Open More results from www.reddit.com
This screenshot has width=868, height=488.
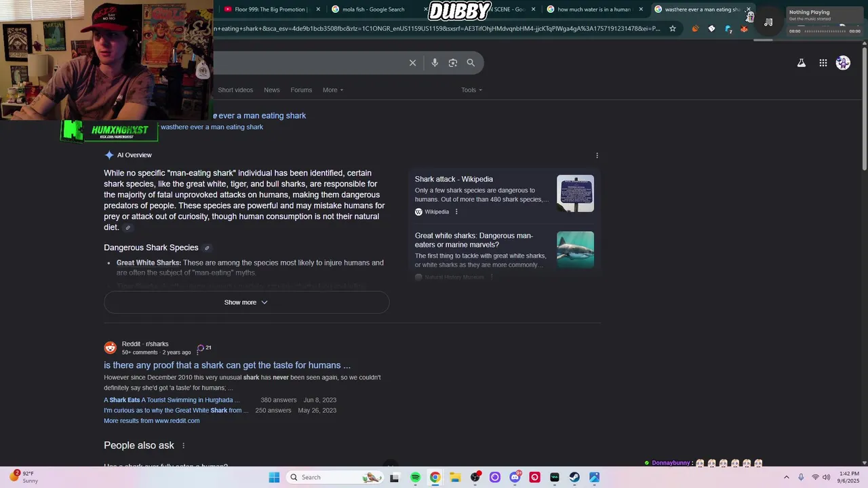[x=151, y=421]
